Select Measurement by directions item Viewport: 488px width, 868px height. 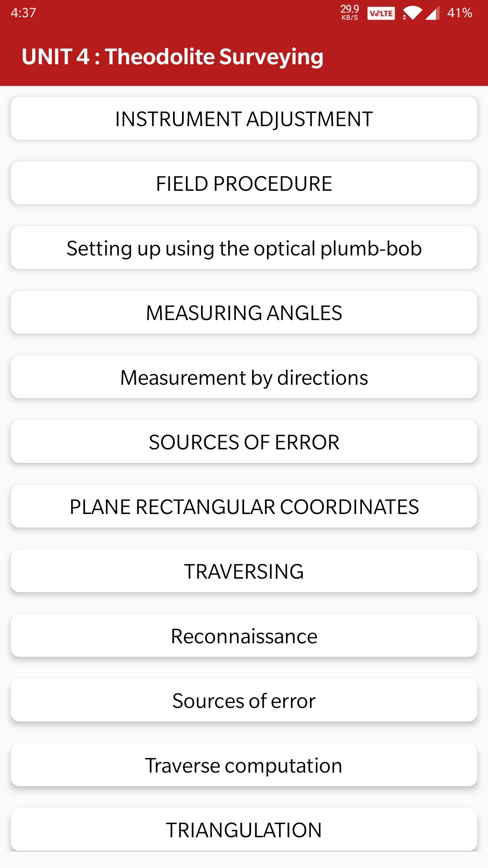tap(244, 377)
